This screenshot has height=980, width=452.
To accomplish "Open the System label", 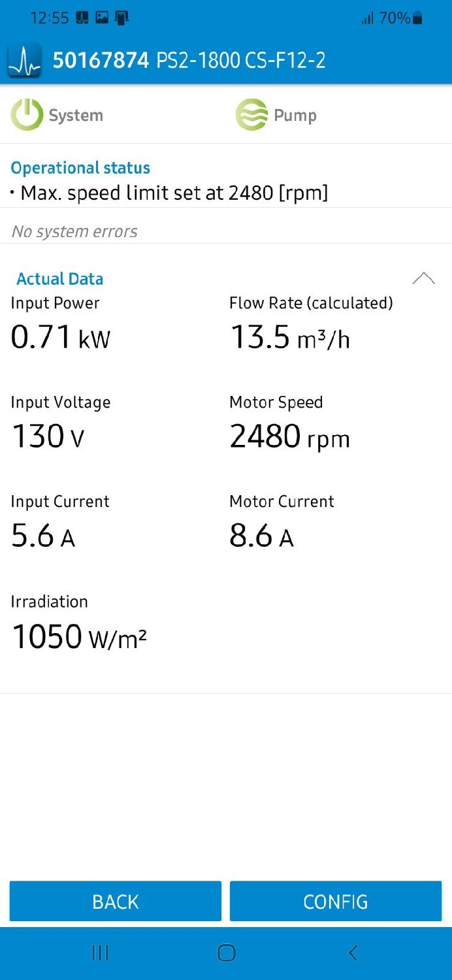I will [x=76, y=116].
